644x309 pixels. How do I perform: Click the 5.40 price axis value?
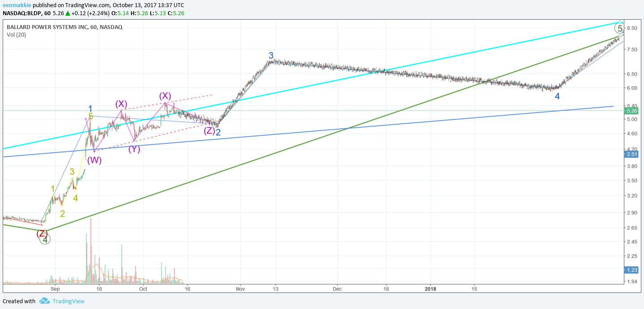(633, 106)
